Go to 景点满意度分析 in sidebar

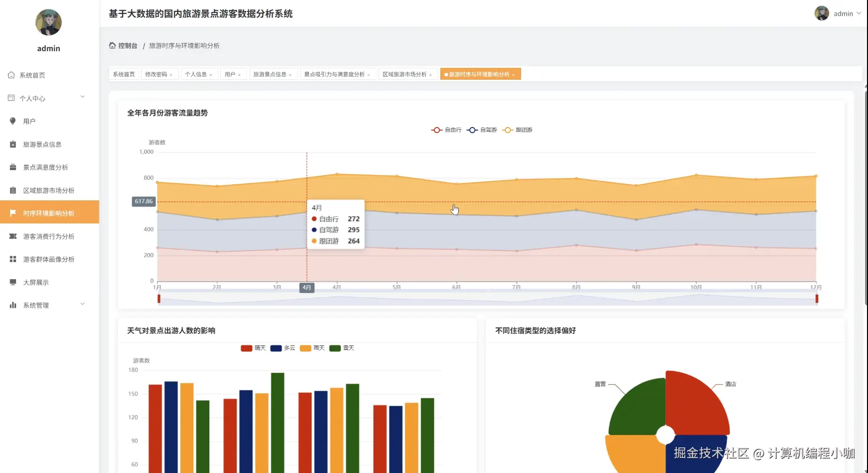[x=49, y=168]
